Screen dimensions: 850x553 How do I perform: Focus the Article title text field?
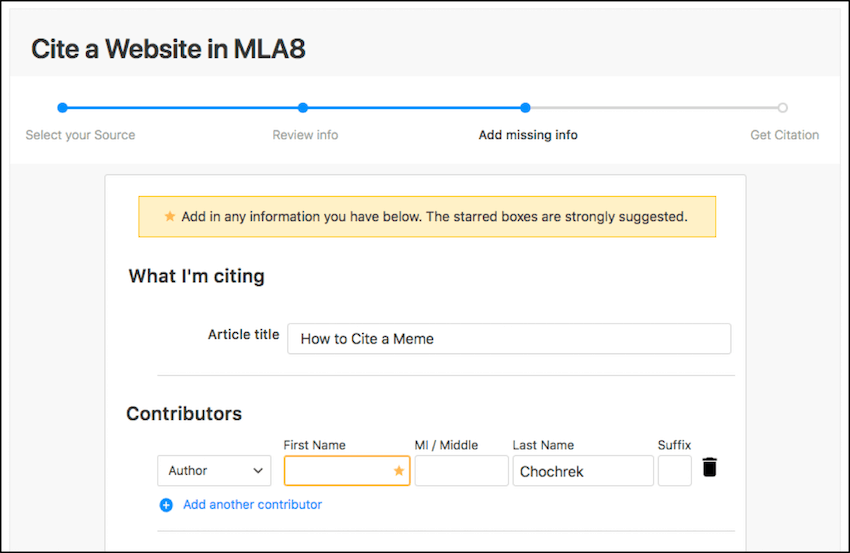click(x=508, y=339)
